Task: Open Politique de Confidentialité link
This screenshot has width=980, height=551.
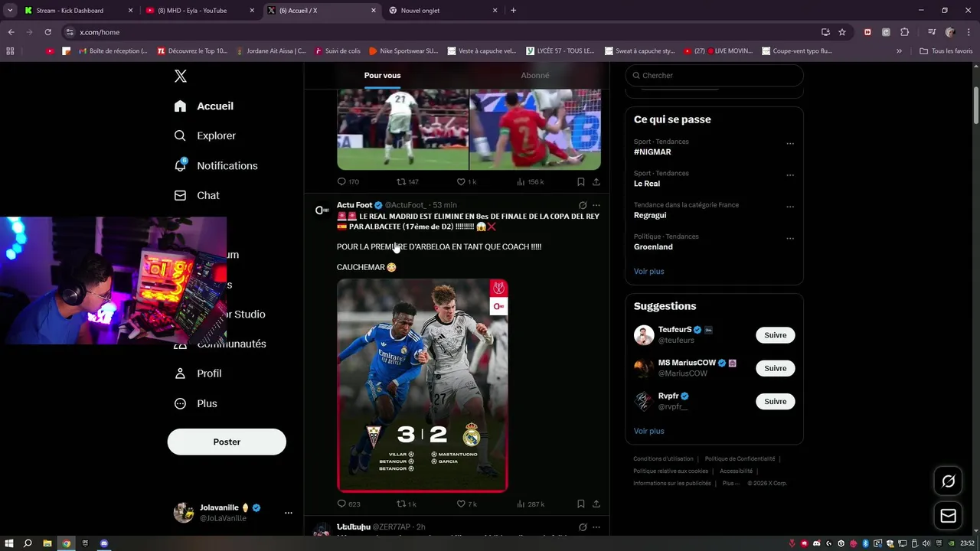Action: (740, 459)
